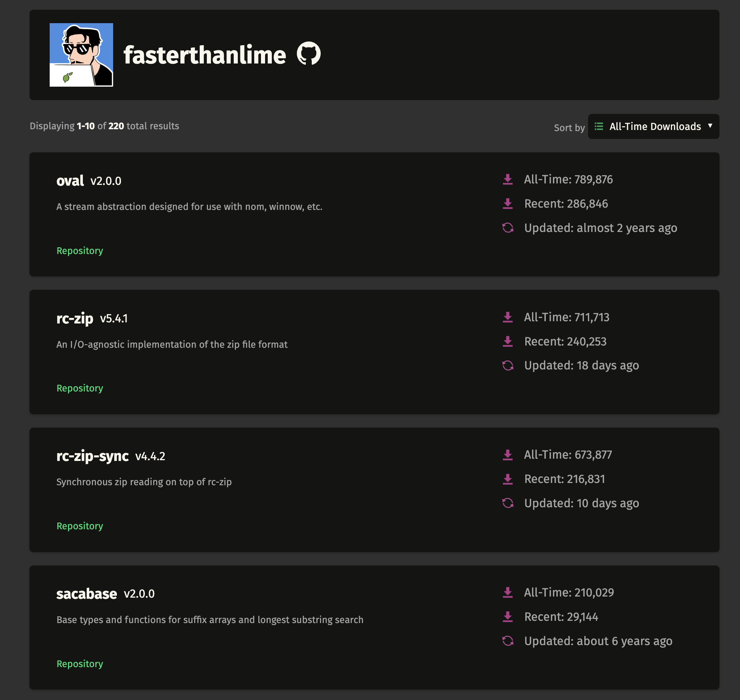Screen dimensions: 740x700
Task: Click the download icon beside sacabase's Recent count
Action: pyautogui.click(x=507, y=616)
